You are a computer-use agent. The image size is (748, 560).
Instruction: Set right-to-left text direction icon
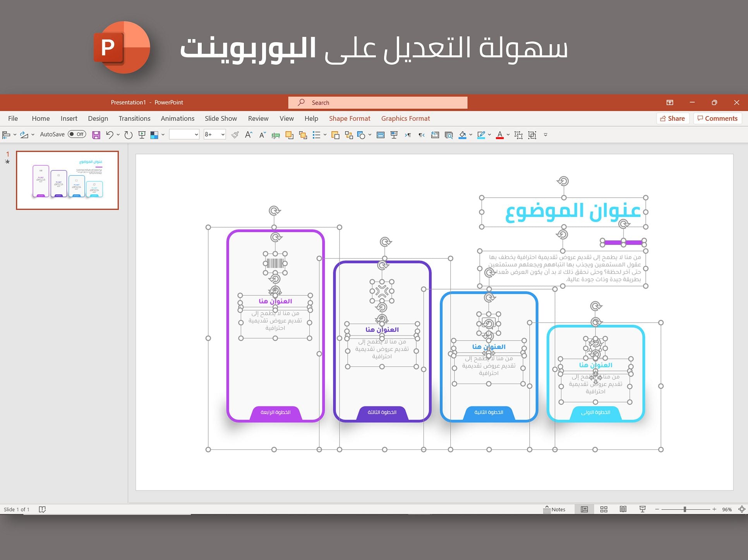pos(422,135)
